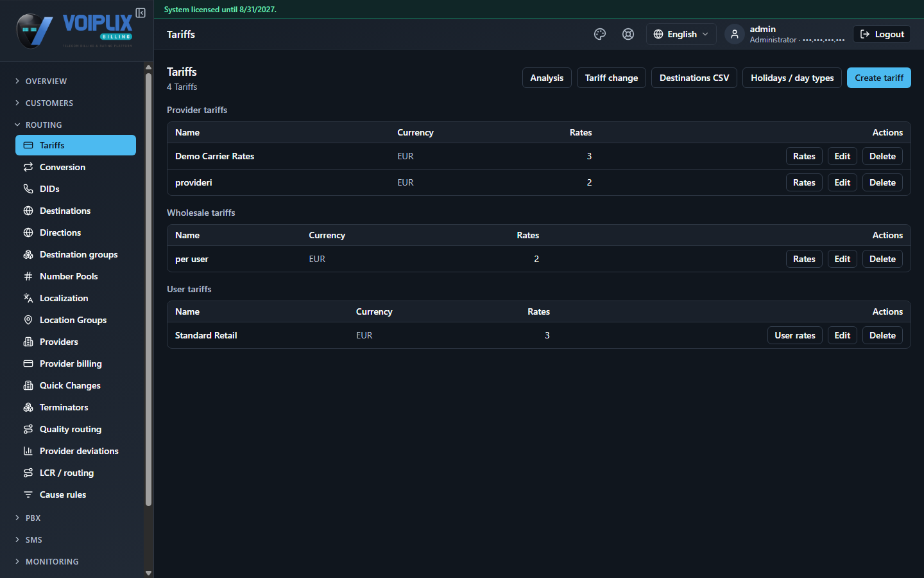
Task: Open User rates for Standard Retail
Action: tap(794, 335)
